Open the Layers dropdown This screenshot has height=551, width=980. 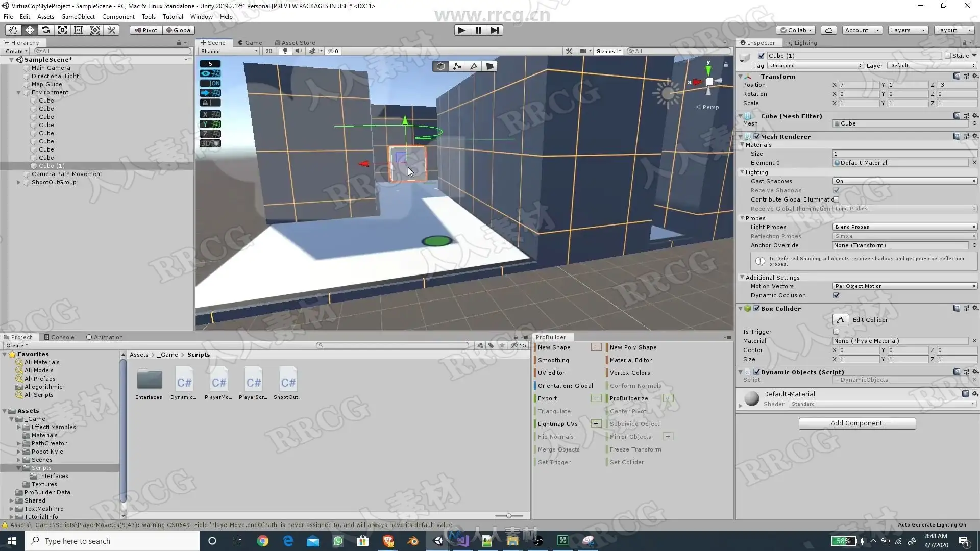908,30
